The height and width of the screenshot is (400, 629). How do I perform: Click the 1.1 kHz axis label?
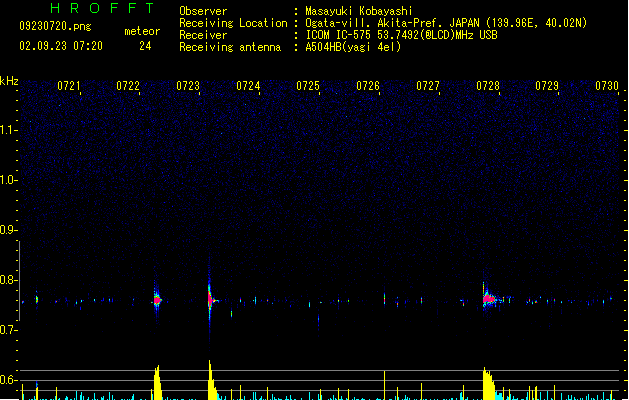pos(8,130)
